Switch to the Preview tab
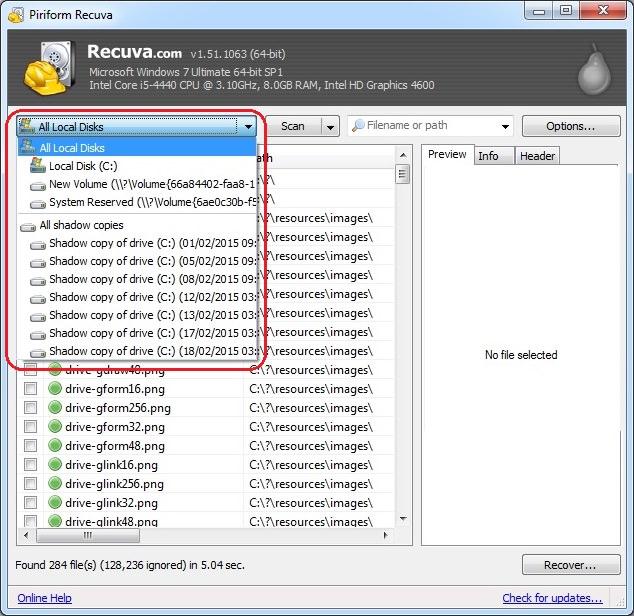Image resolution: width=634 pixels, height=616 pixels. click(447, 155)
